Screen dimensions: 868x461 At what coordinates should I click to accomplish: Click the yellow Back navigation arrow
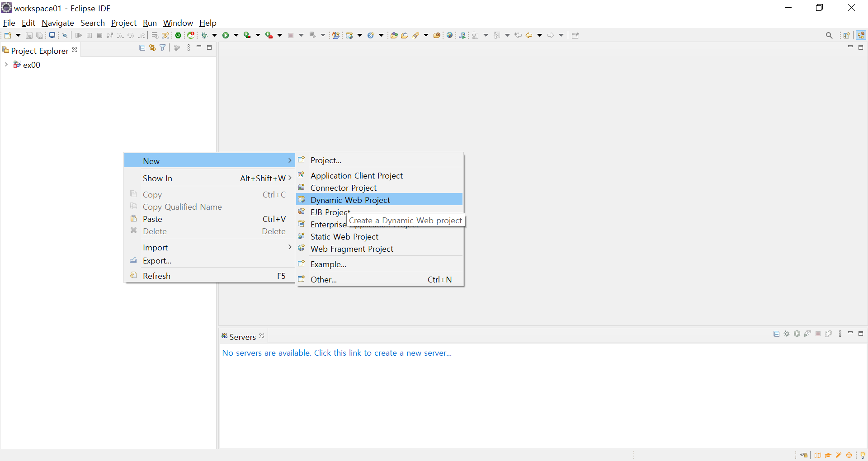coord(529,35)
